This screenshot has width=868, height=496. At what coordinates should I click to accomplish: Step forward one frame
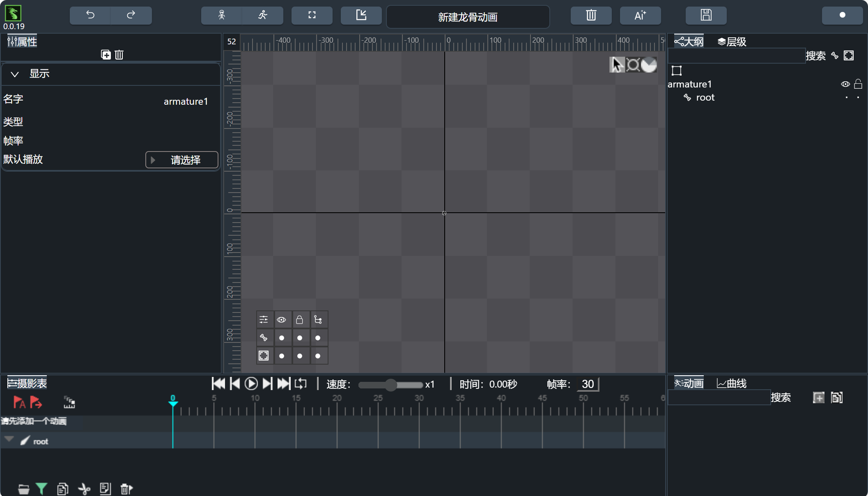pyautogui.click(x=267, y=384)
